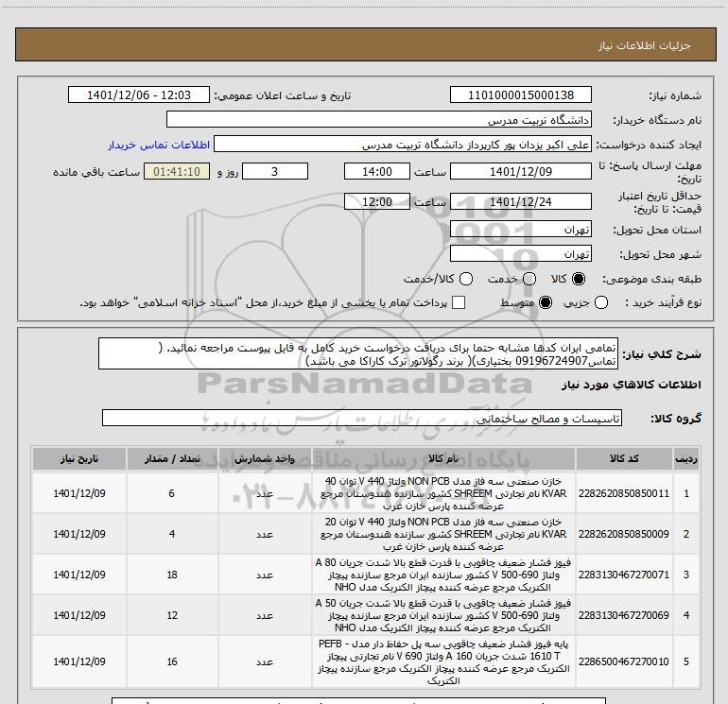Click the PEFB fuse base item name
The width and height of the screenshot is (728, 704).
[443, 662]
